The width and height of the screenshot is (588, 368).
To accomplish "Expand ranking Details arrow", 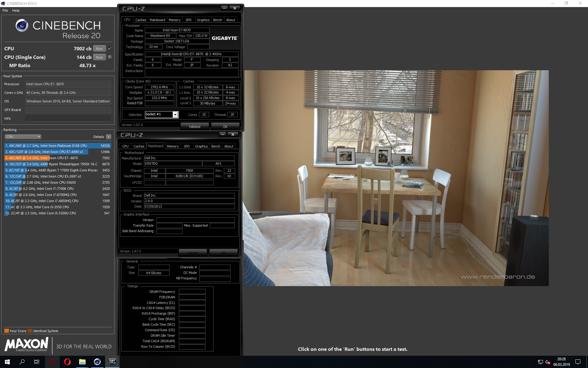I will (x=109, y=137).
